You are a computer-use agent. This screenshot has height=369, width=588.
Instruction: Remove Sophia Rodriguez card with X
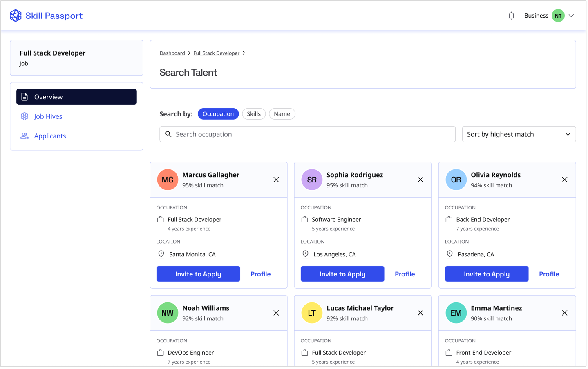click(x=420, y=180)
